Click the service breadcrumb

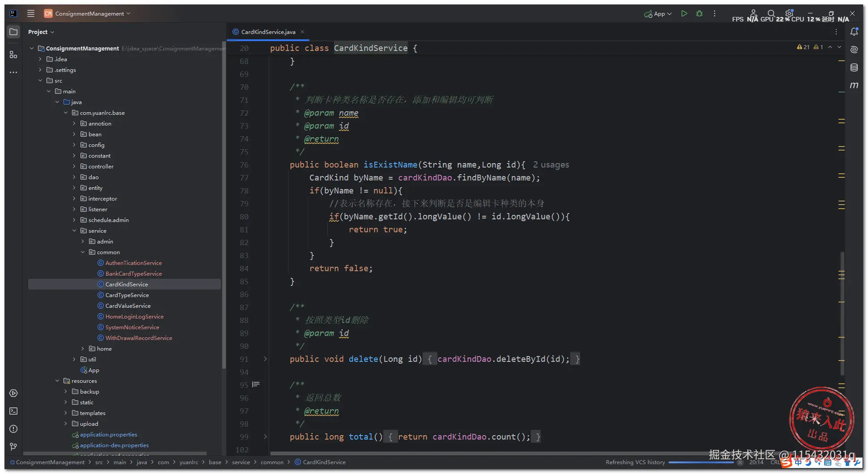241,462
